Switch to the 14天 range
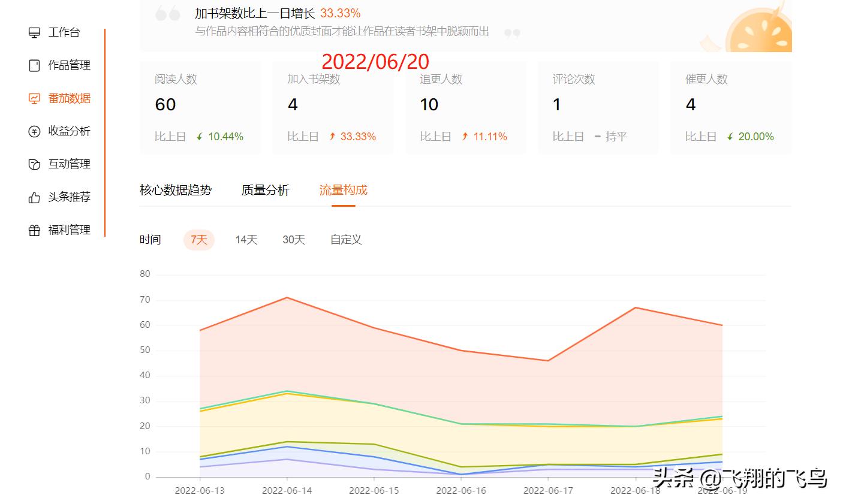The width and height of the screenshot is (843, 504). point(245,239)
